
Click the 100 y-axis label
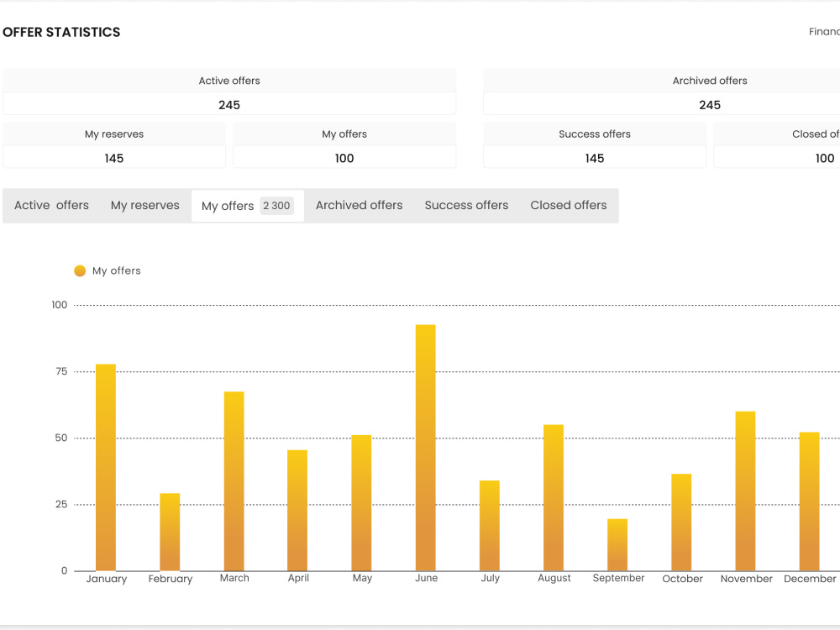click(60, 305)
